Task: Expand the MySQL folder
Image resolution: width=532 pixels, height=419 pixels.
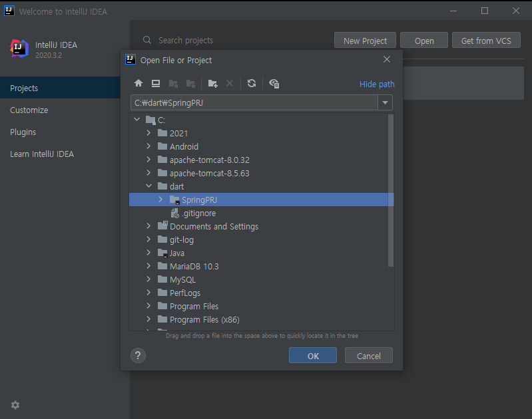Action: [x=148, y=279]
